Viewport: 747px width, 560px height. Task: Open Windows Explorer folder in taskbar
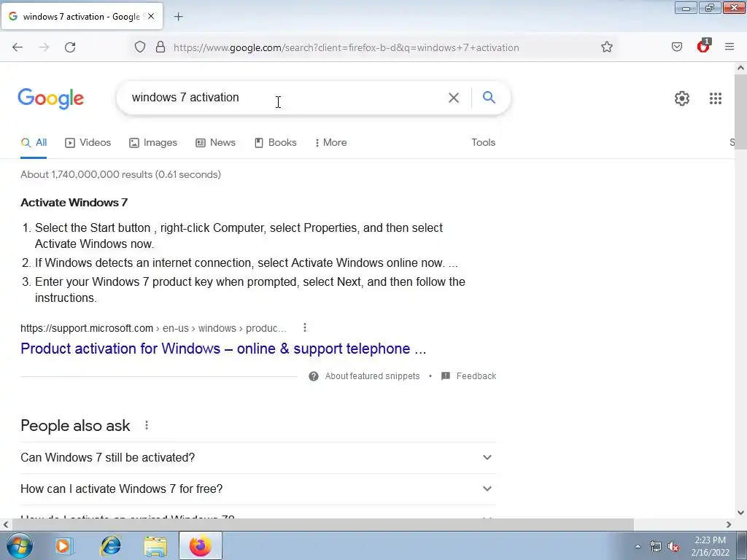click(x=155, y=545)
